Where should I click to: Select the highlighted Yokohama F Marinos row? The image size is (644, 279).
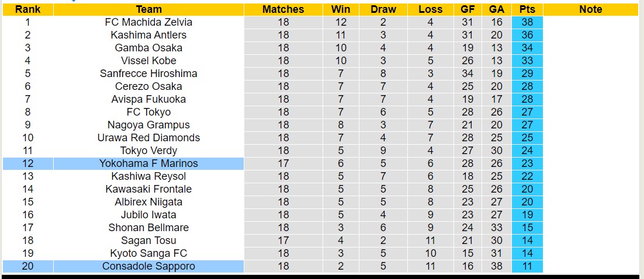[x=148, y=163]
